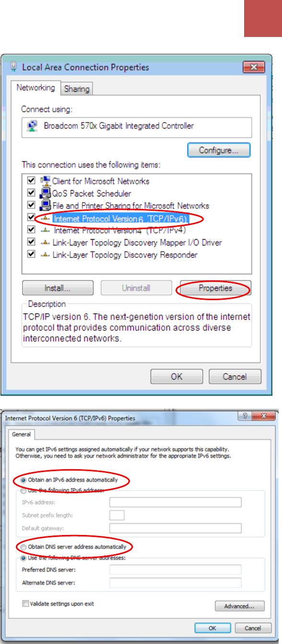Open Advanced... IPv6 settings
Image resolution: width=282 pixels, height=644 pixels.
[240, 606]
